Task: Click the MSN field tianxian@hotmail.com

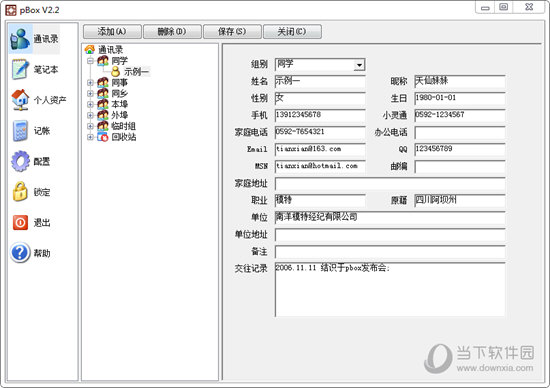Action: point(320,167)
